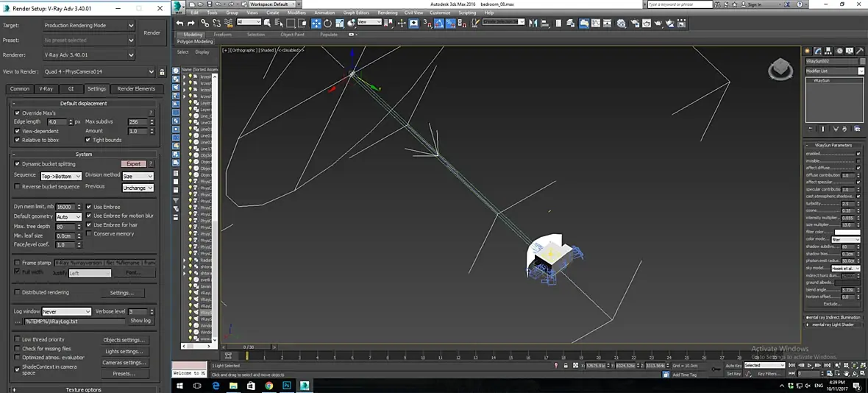Open the Renderer dropdown list
This screenshot has width=868, height=393.
click(x=89, y=54)
